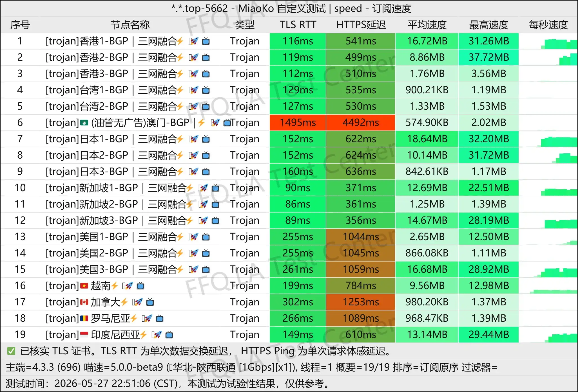578x392 pixels.
Task: Click the 最高速度 column header
Action: click(489, 25)
